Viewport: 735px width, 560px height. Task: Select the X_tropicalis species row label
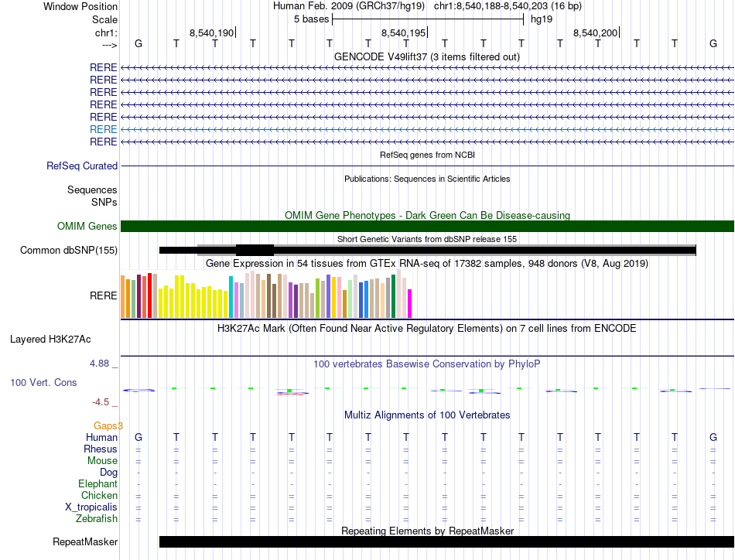coord(91,507)
